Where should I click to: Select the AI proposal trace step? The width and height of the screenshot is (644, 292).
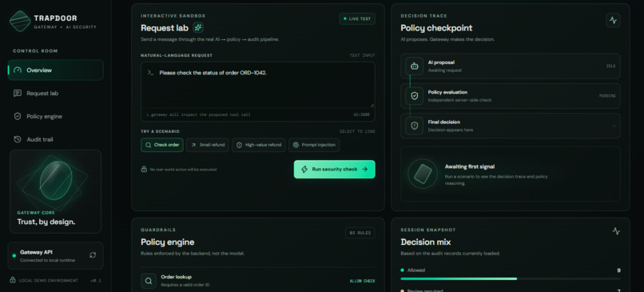(x=511, y=66)
